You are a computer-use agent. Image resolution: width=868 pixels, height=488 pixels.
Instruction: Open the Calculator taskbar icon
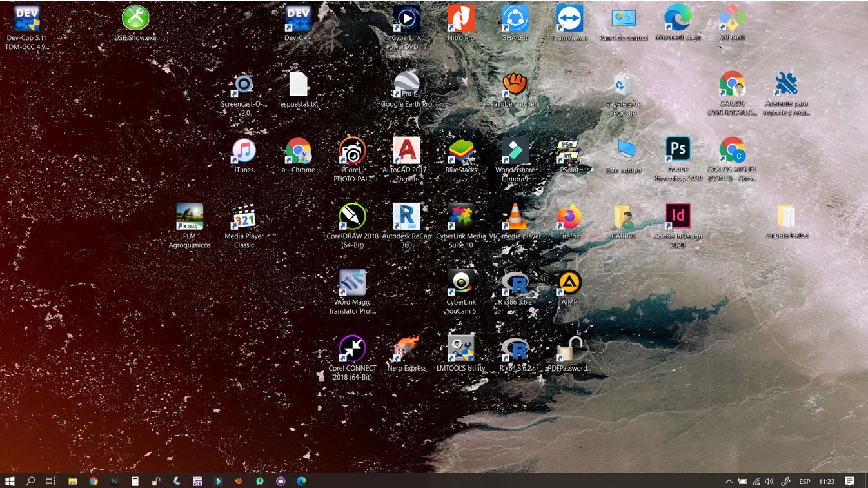point(135,481)
